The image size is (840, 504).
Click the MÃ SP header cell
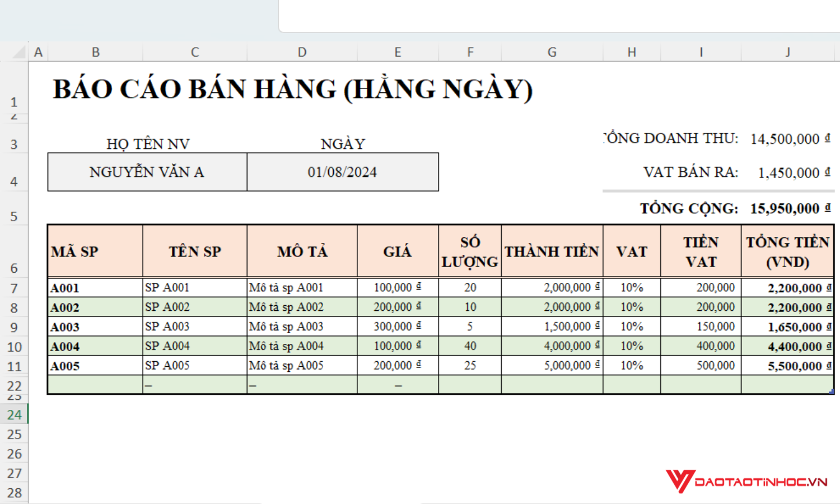point(95,251)
